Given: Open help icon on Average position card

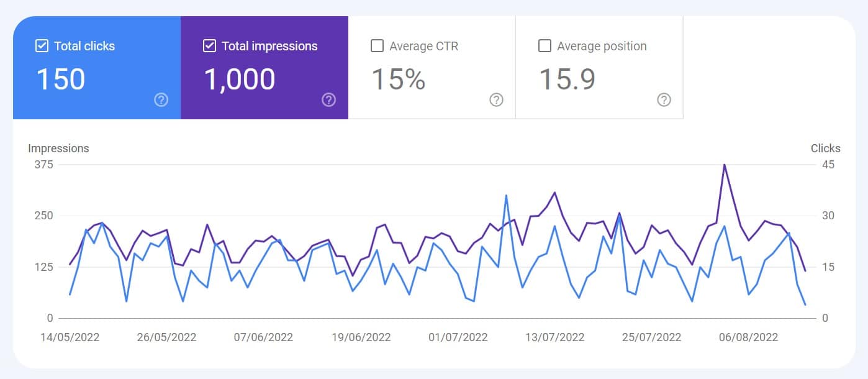Looking at the screenshot, I should (664, 100).
